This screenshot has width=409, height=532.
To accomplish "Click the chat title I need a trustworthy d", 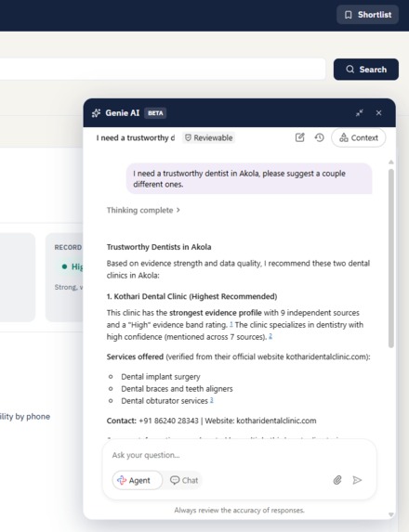I will (x=136, y=137).
